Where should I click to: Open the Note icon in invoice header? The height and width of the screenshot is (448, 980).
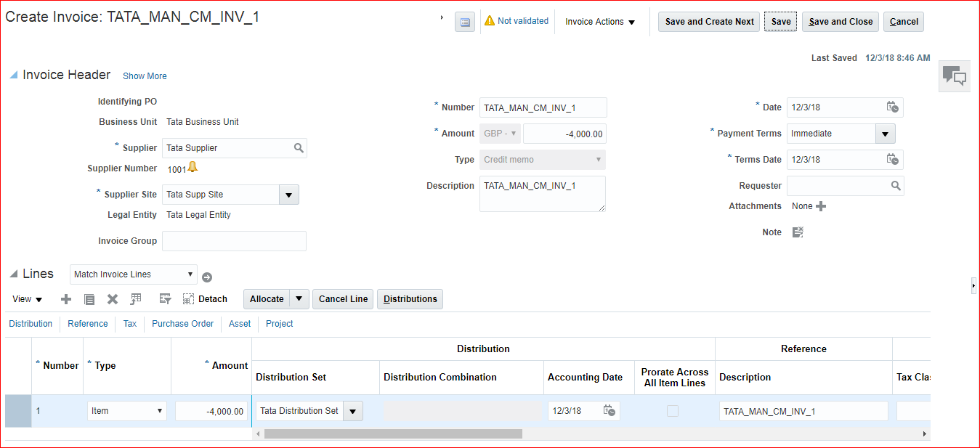798,232
